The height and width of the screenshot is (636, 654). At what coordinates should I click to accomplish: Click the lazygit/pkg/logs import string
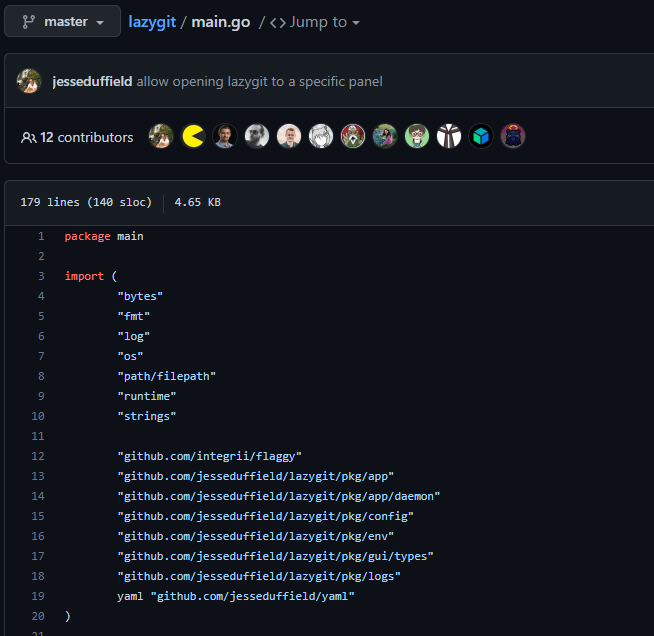259,576
